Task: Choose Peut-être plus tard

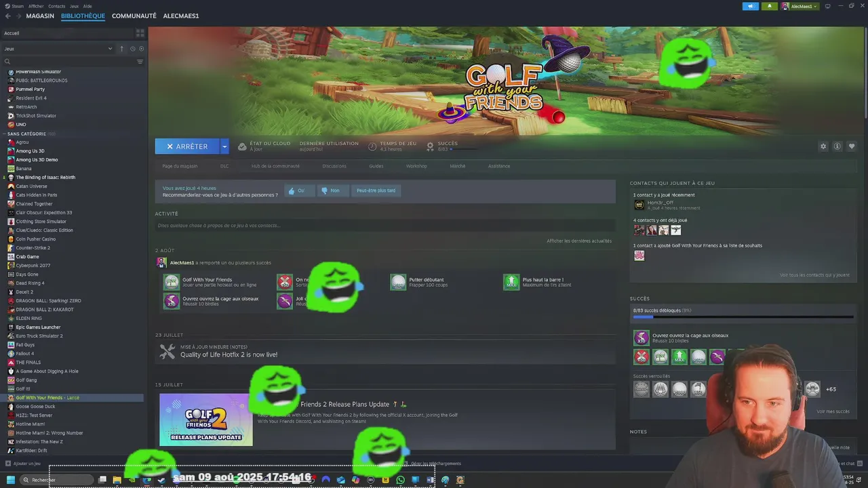Action: click(376, 190)
